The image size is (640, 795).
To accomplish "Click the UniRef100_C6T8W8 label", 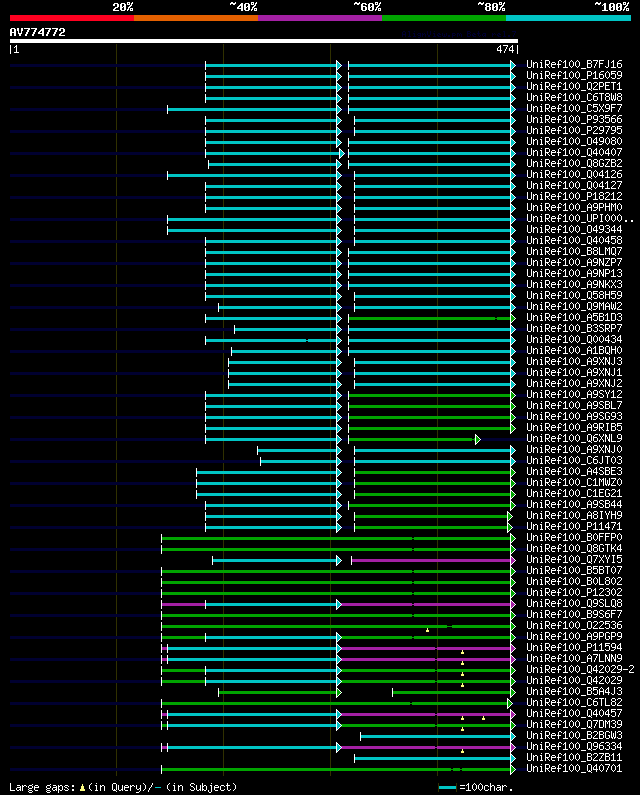I will coord(574,97).
